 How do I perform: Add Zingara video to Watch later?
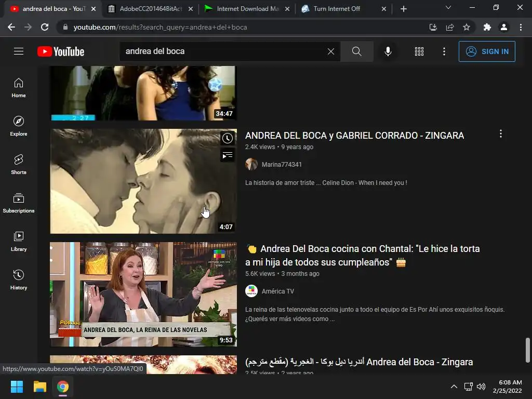point(228,138)
